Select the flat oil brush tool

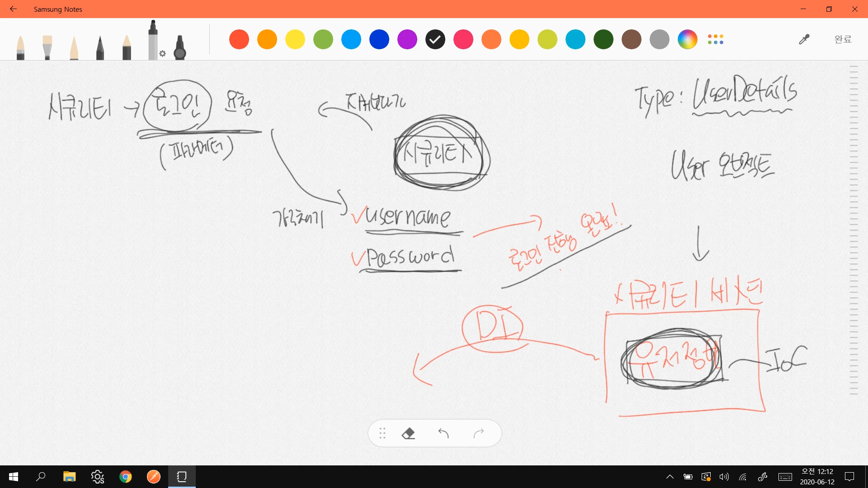click(x=47, y=47)
